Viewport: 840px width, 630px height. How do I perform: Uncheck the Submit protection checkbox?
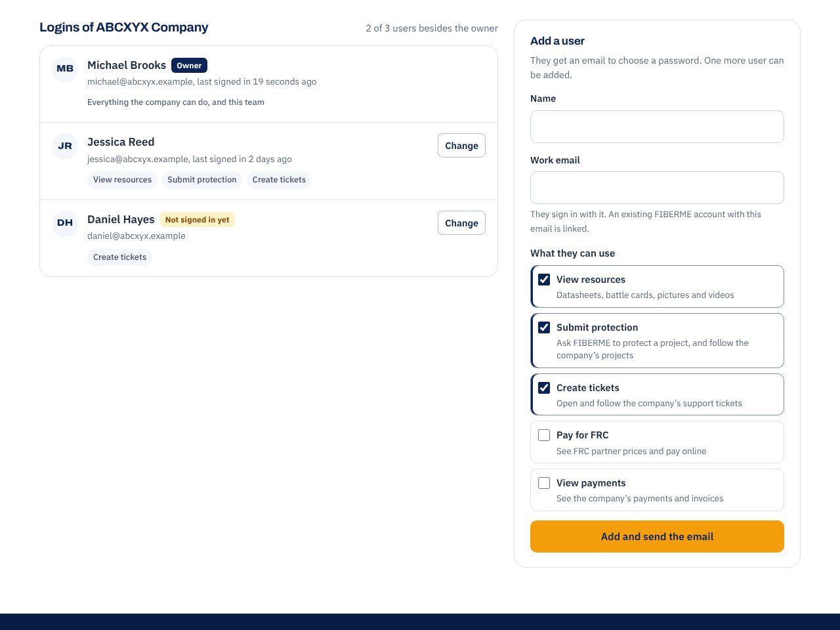tap(544, 327)
